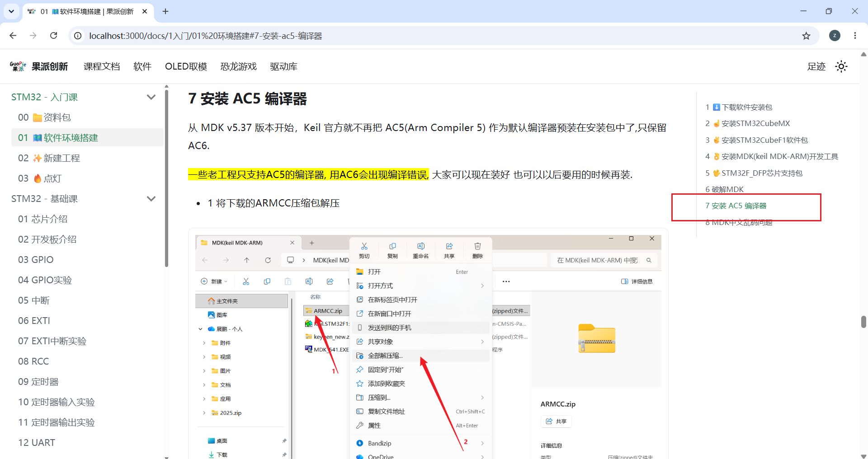Image resolution: width=868 pixels, height=459 pixels.
Task: Click the ARMCC extraction tutorial screenshot
Action: click(428, 347)
